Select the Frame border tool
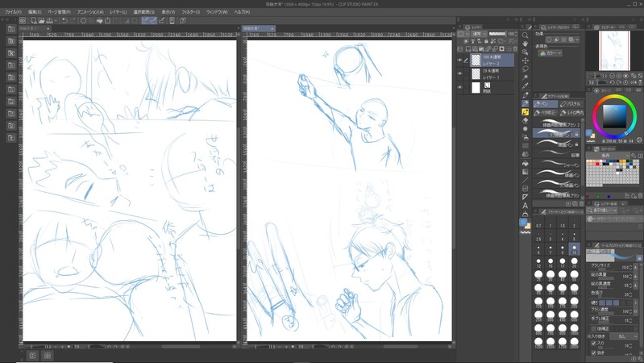Viewport: 644px width, 363px height. tap(525, 189)
